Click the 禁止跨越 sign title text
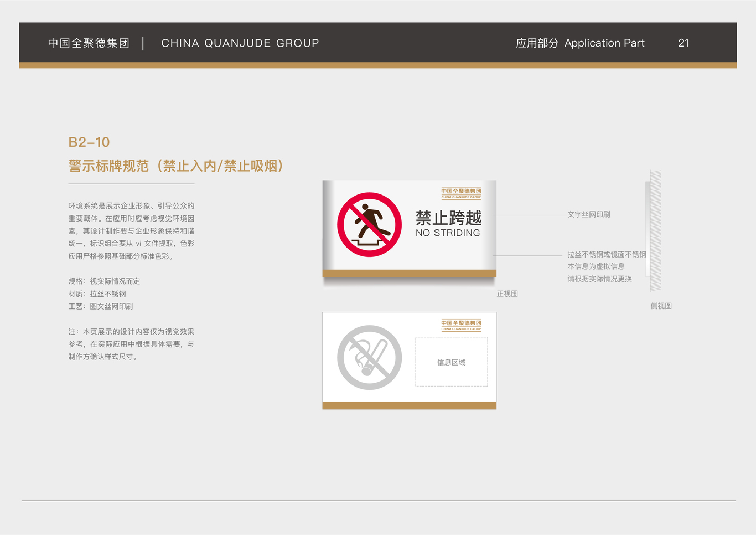756x535 pixels. tap(449, 218)
